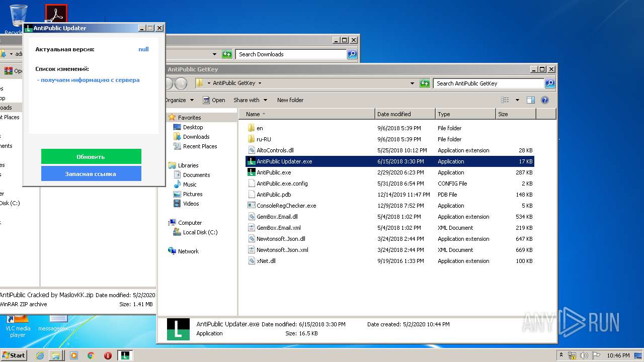Open Windows Media Player taskbar icon
644x362 pixels.
(74, 355)
